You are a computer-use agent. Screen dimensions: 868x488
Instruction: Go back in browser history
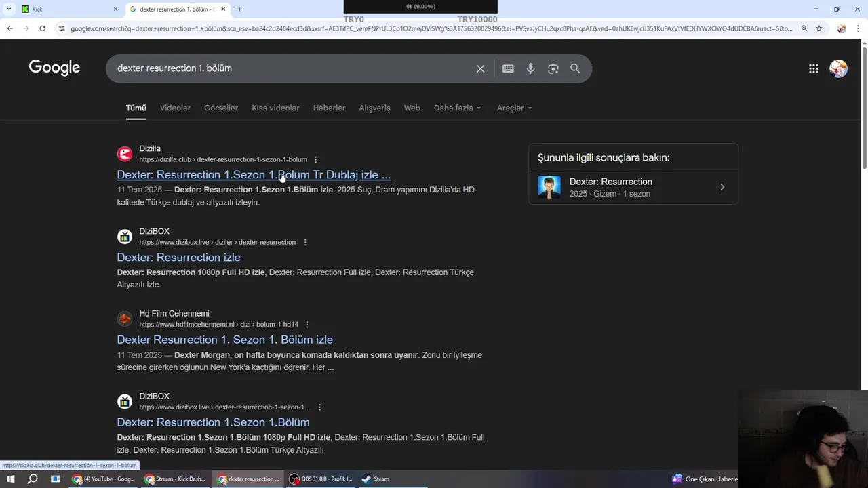click(x=9, y=28)
